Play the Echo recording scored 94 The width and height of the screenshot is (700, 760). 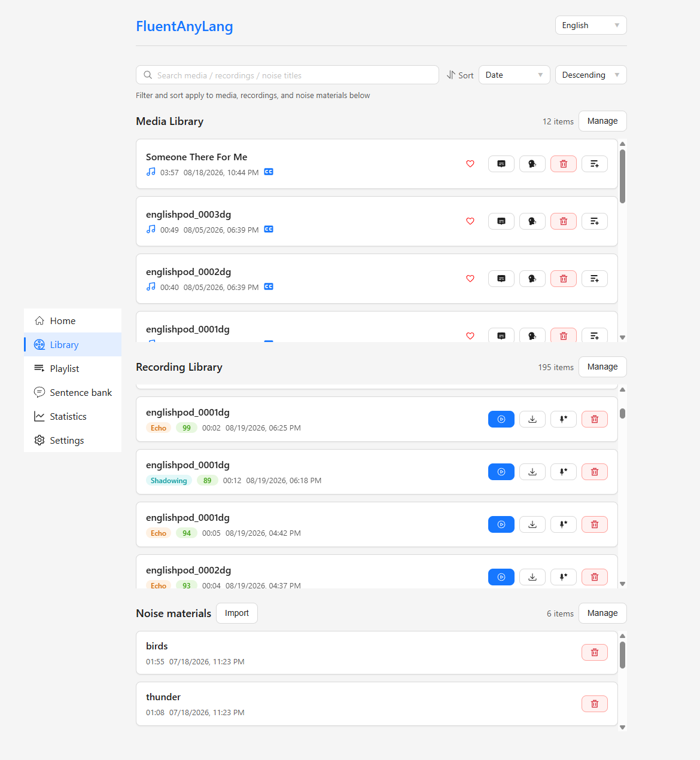point(501,524)
